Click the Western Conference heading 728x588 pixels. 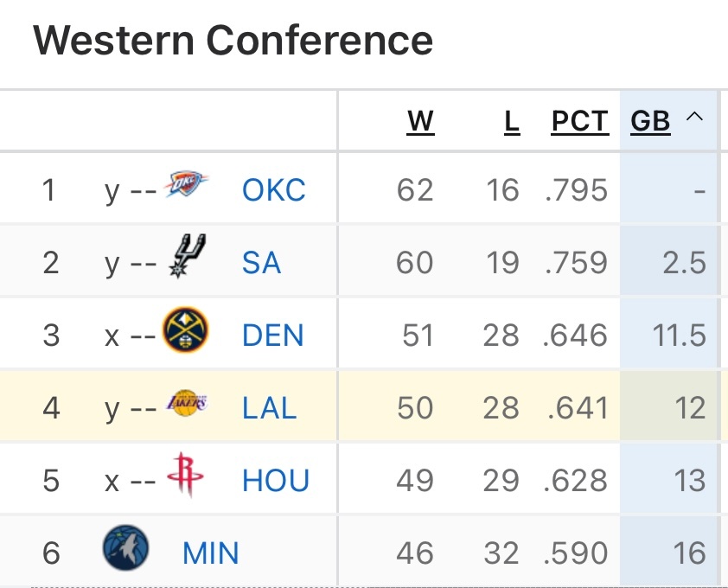[233, 41]
